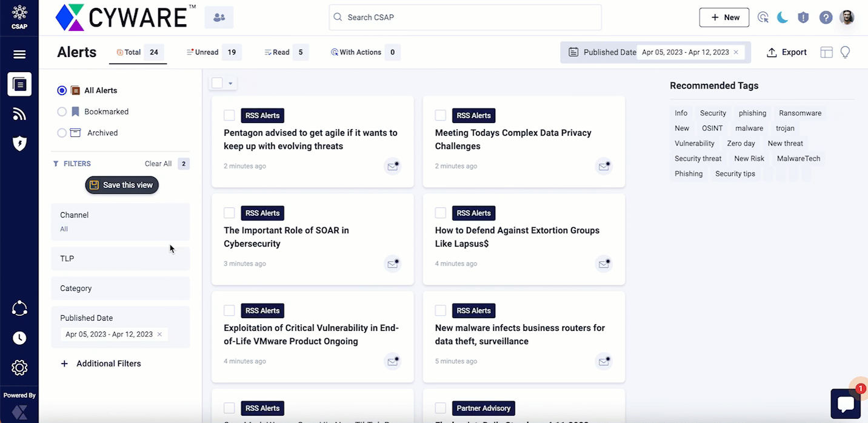Viewport: 868px width, 423px height.
Task: Open the chat widget with notification badge
Action: click(846, 404)
